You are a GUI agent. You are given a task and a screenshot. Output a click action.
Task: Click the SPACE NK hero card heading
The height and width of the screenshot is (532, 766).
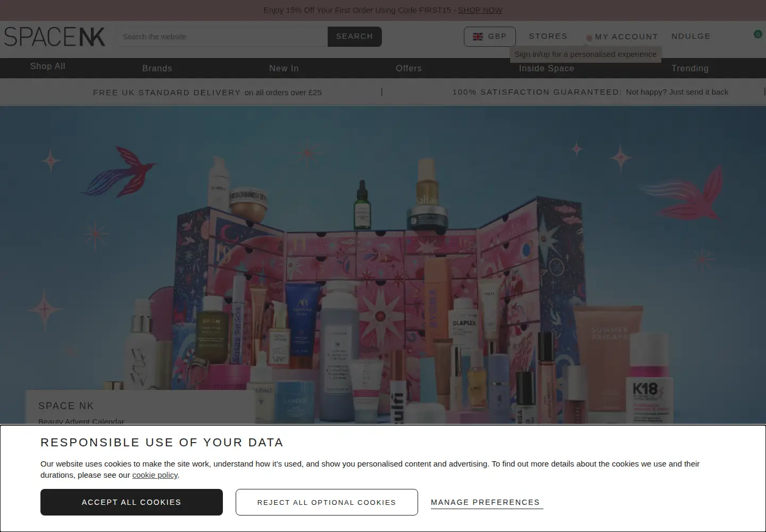coord(66,406)
